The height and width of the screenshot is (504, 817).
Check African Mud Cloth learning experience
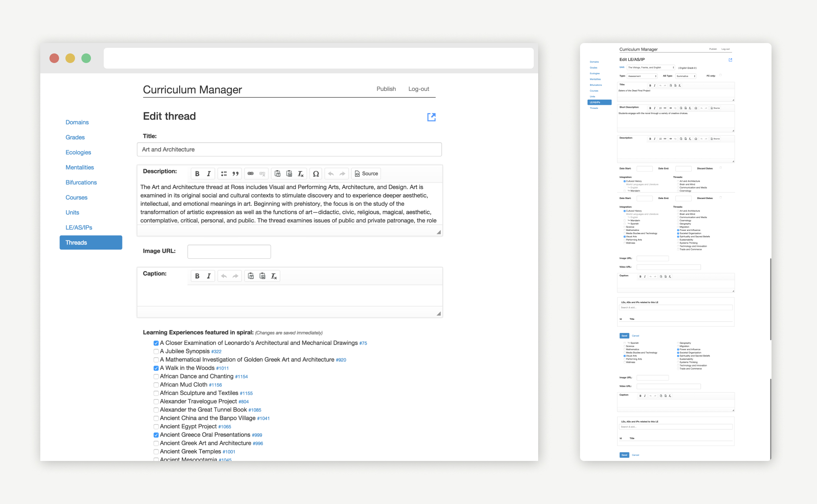click(x=156, y=385)
